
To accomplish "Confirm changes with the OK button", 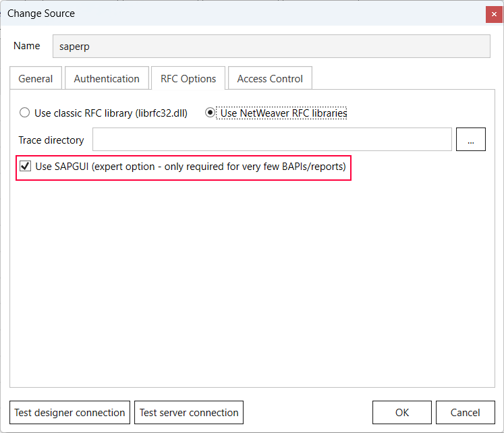I will click(401, 412).
